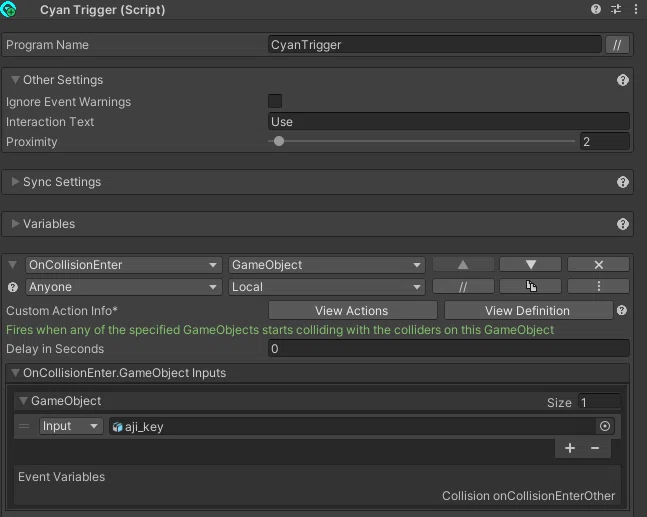The width and height of the screenshot is (647, 517).
Task: Click the comment button beside Program Name
Action: pyautogui.click(x=617, y=45)
